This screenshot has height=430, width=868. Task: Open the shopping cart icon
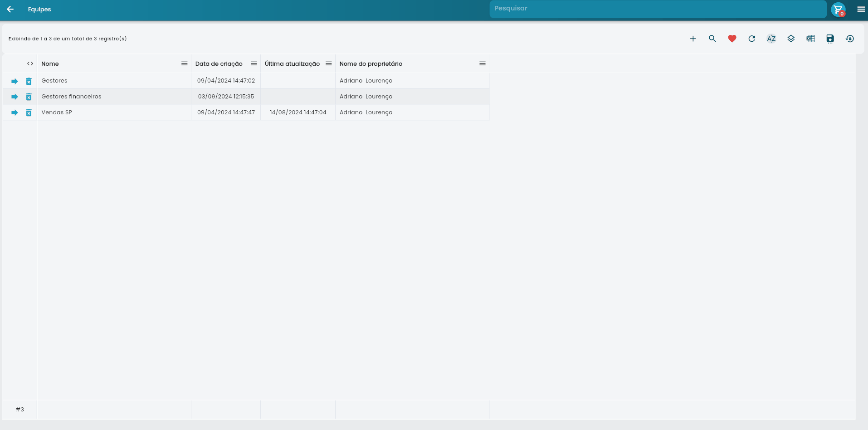coord(838,10)
